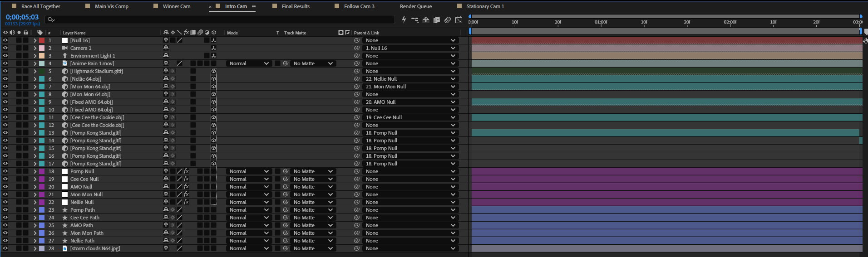Click the collapse transformations switch for Cee Cee Path
This screenshot has width=868, height=257.
[173, 218]
